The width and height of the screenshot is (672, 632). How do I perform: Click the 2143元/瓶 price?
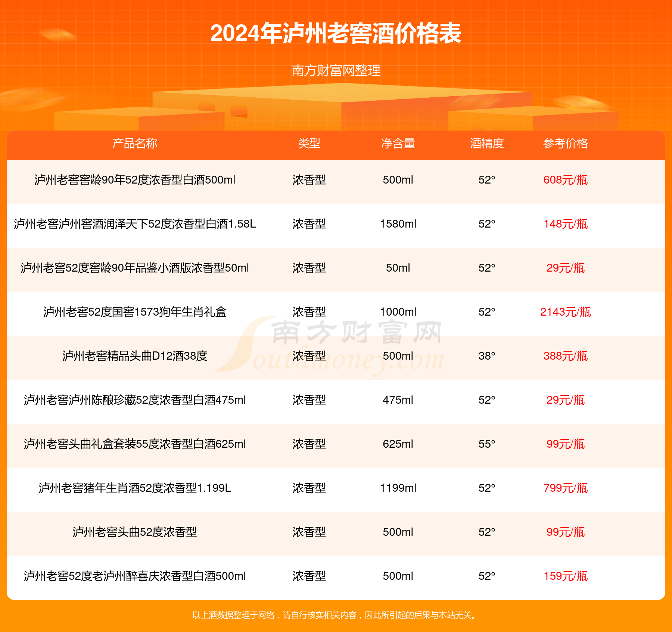coord(566,312)
